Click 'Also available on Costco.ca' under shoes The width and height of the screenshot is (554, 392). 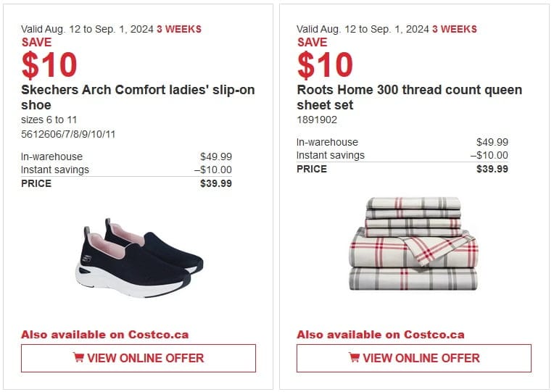pyautogui.click(x=105, y=335)
